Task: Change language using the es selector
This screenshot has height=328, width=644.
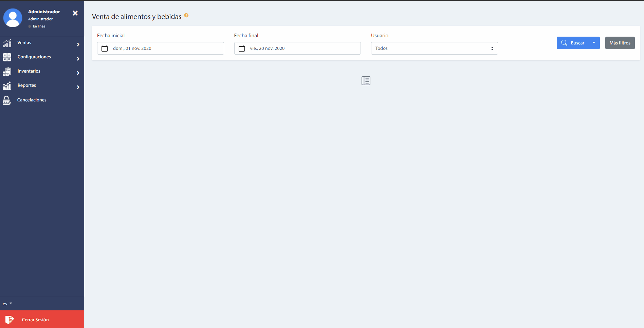Action: [7, 304]
